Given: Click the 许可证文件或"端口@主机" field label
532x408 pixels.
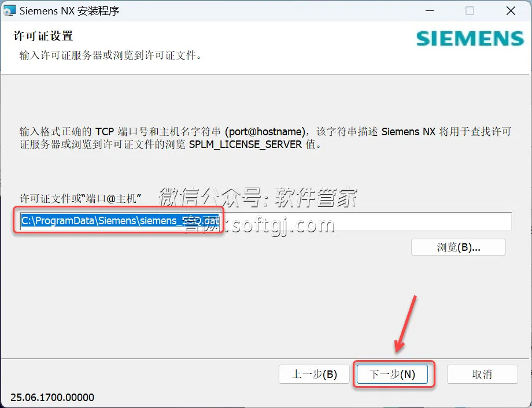Looking at the screenshot, I should 80,198.
